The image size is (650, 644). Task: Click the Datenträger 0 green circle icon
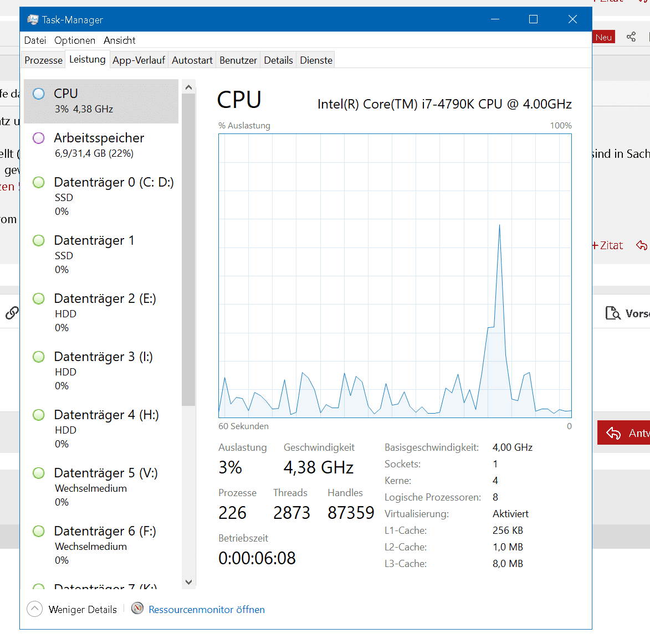pyautogui.click(x=39, y=182)
